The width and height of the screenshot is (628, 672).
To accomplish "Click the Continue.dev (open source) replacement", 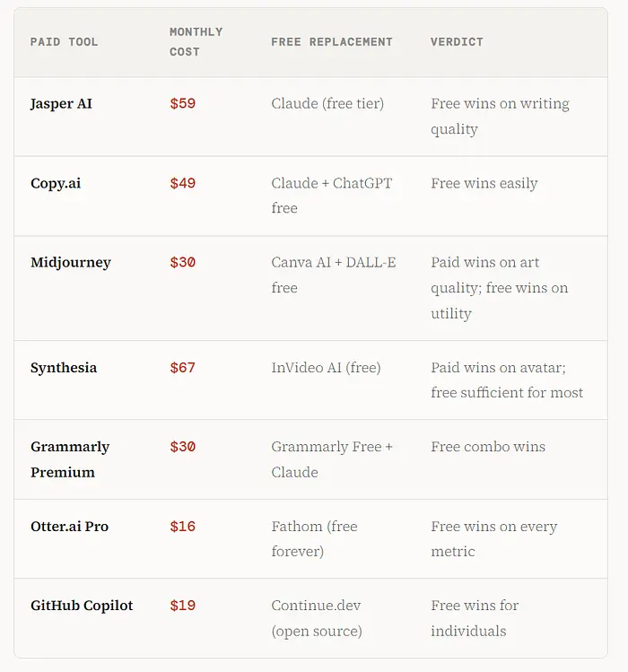I will [x=317, y=618].
